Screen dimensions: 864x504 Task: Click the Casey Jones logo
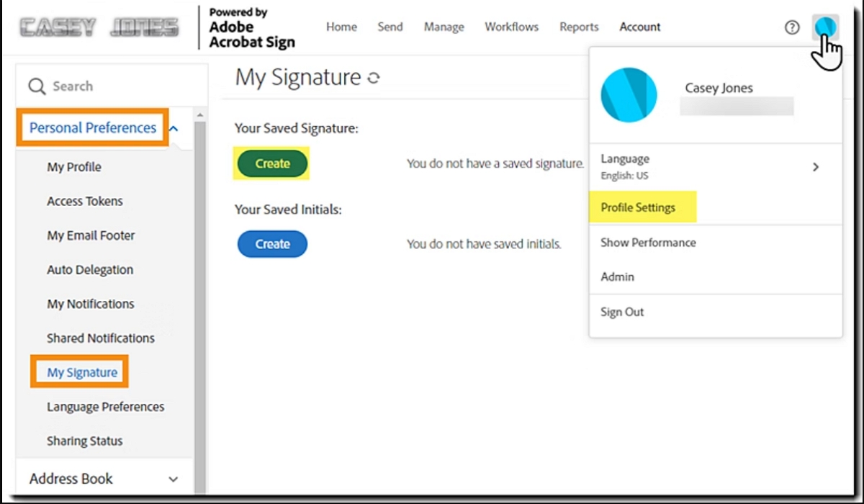tap(99, 27)
